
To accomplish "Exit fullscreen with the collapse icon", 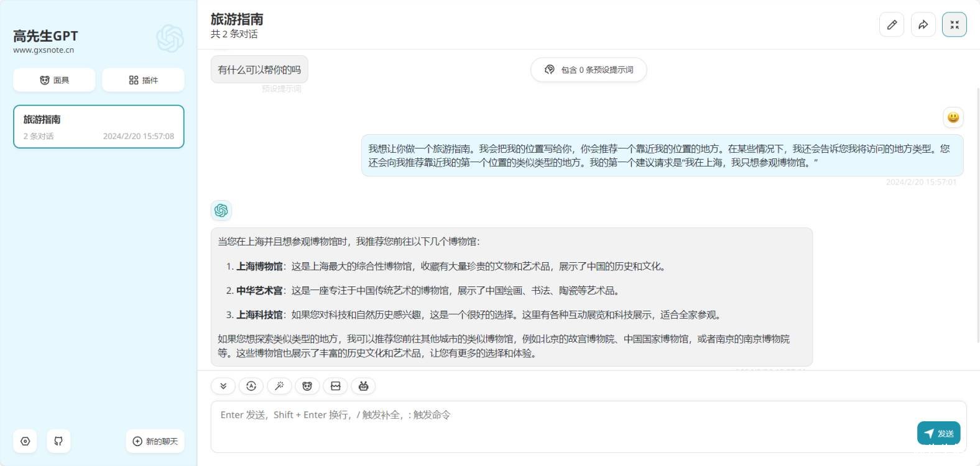I will (955, 25).
